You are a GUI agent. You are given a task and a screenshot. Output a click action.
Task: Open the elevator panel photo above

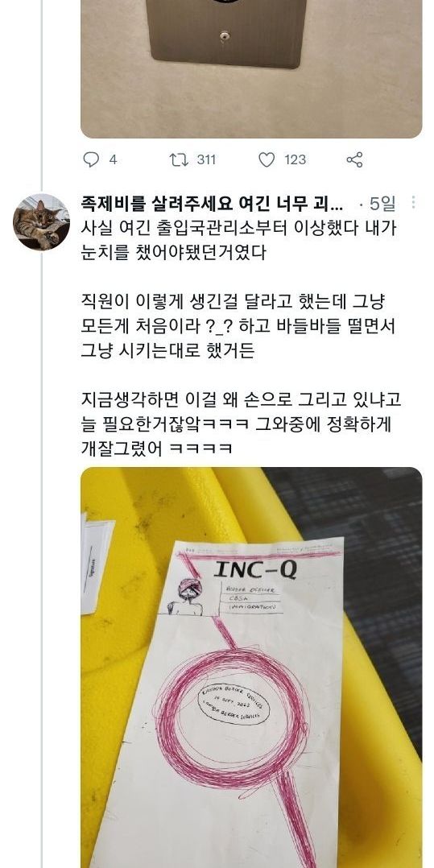click(251, 68)
